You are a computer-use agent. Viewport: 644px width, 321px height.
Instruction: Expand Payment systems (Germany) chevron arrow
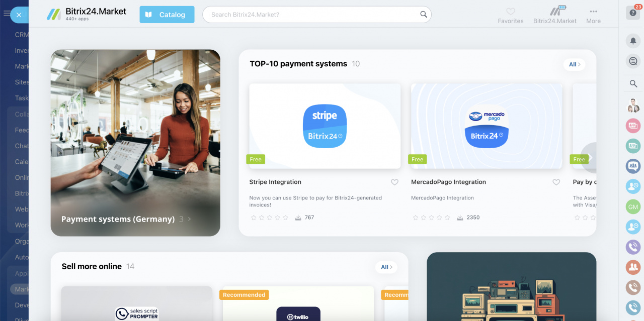(x=189, y=219)
